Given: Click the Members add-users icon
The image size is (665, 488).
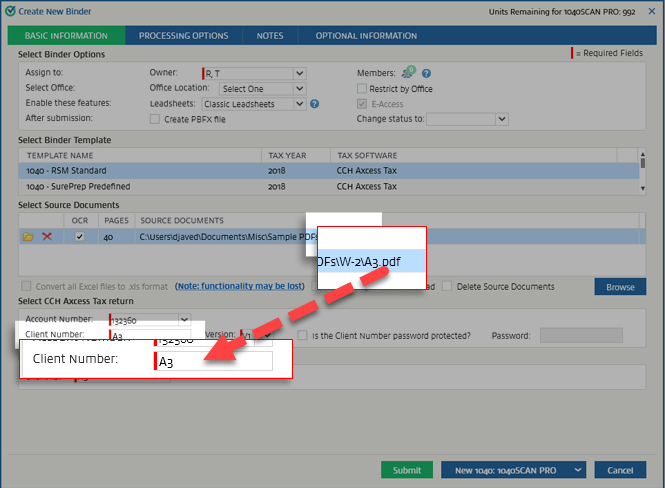Looking at the screenshot, I should coord(409,73).
